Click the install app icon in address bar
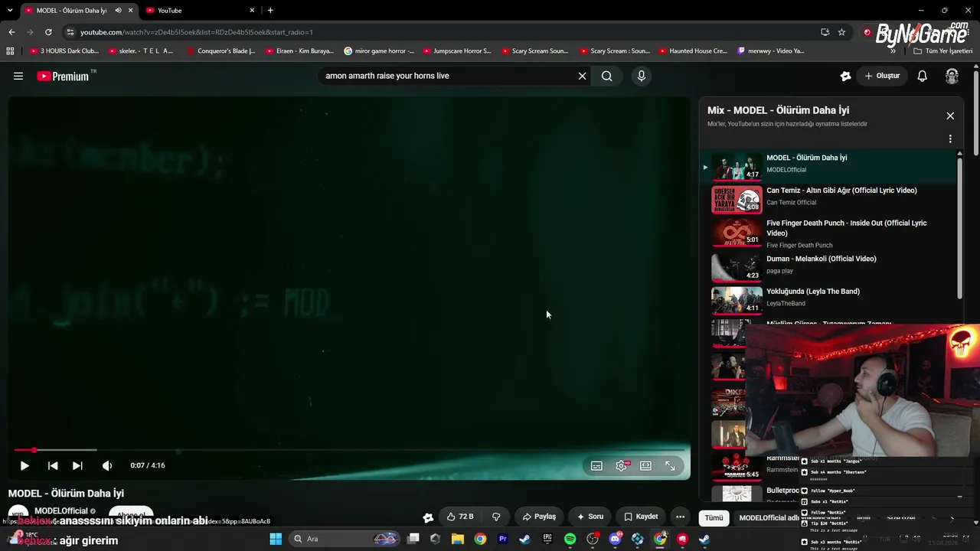This screenshot has height=551, width=980. pos(825,32)
